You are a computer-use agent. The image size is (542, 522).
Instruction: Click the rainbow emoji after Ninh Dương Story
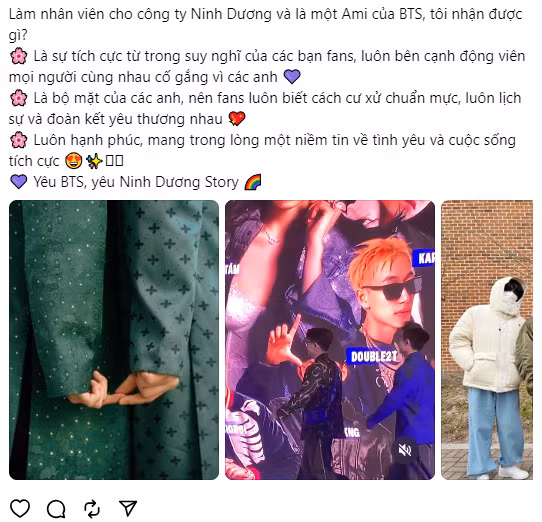click(x=253, y=182)
